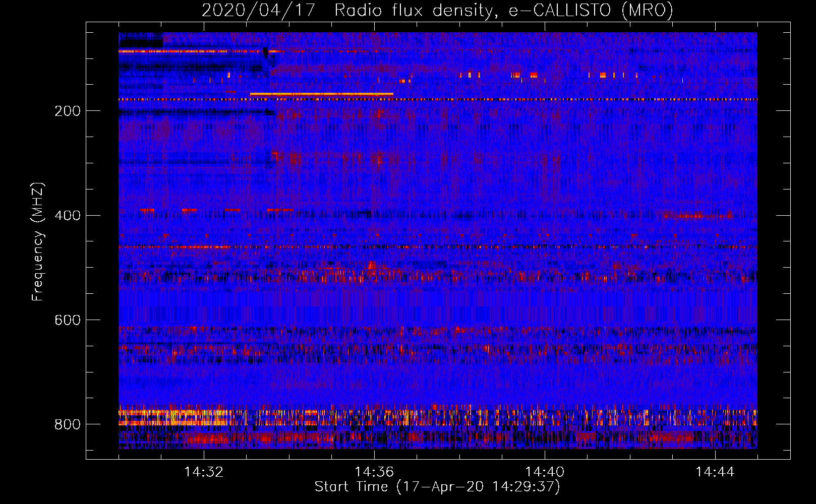Click the 200 frequency tick label
Screen dimensions: 816x504
pos(68,111)
